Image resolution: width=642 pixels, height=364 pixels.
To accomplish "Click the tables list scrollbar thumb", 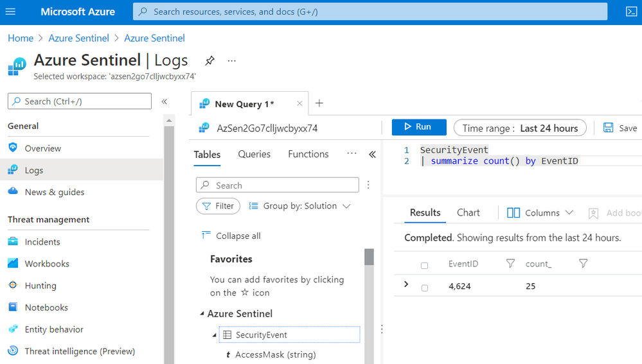I will 369,257.
